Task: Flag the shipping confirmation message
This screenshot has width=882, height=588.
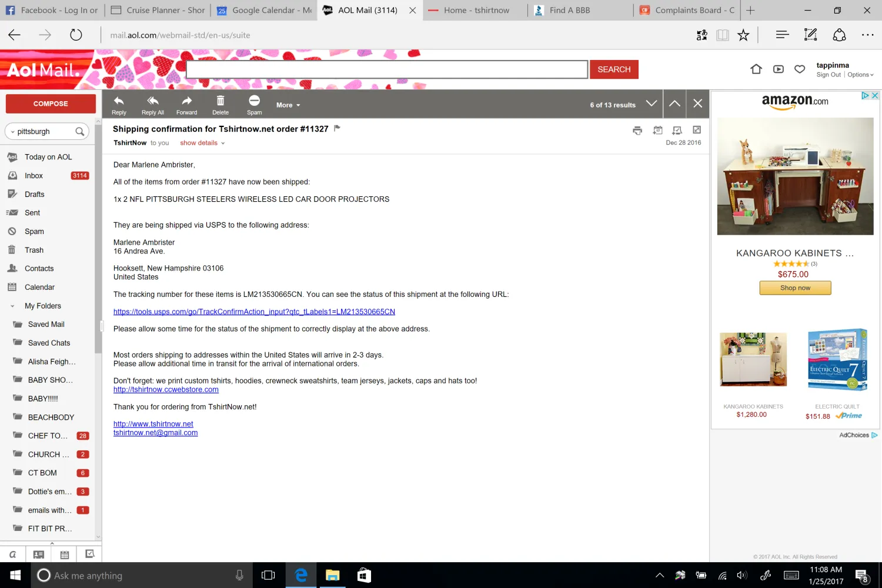Action: [x=337, y=128]
